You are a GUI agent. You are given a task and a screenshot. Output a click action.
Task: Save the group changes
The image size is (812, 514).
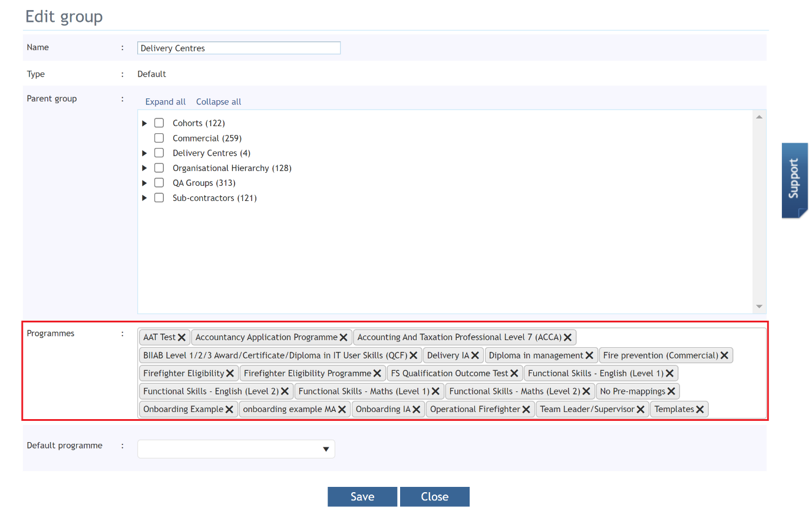tap(362, 497)
